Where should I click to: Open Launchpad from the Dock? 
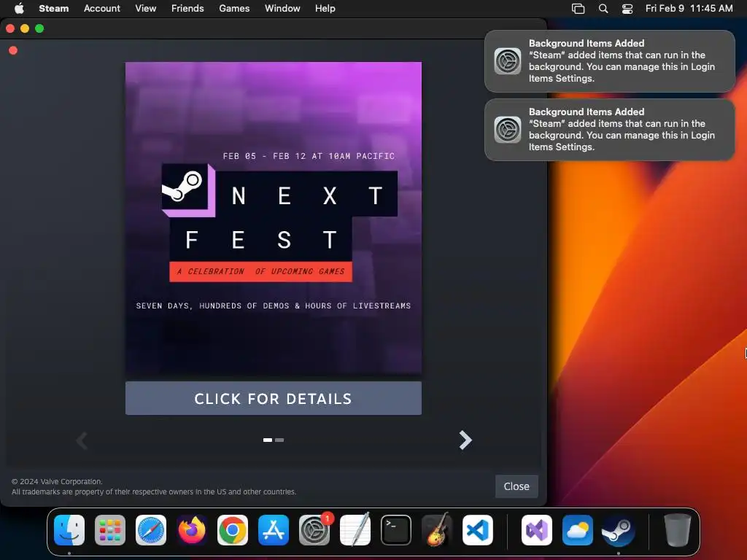[110, 530]
